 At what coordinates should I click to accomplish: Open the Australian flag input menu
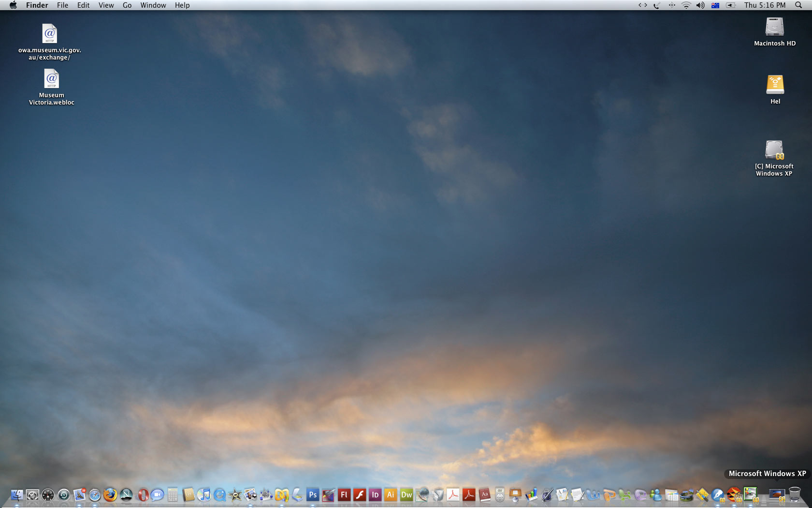[715, 5]
